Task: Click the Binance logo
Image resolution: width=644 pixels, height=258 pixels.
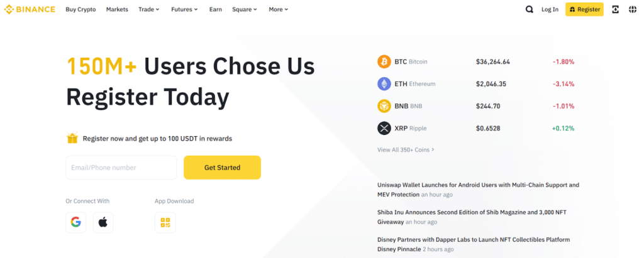Action: coord(30,9)
